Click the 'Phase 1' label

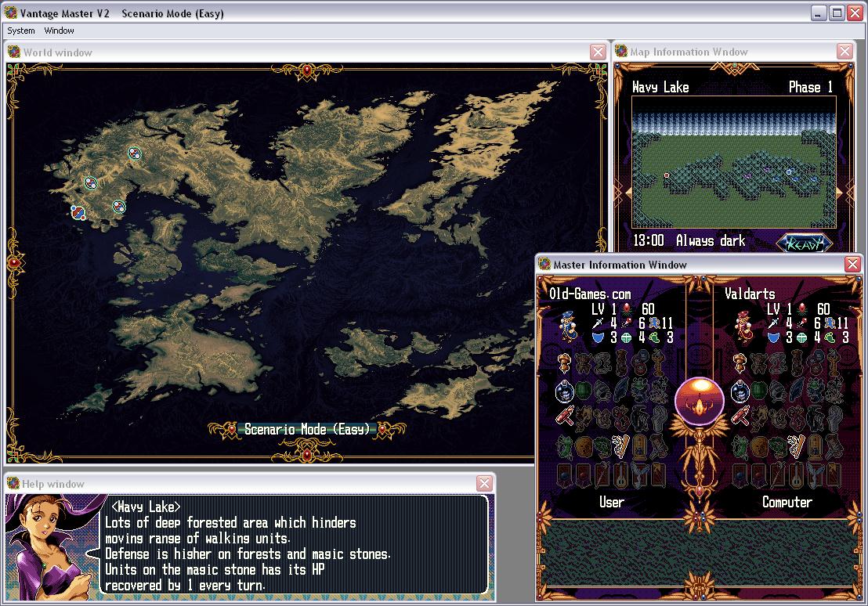[811, 87]
